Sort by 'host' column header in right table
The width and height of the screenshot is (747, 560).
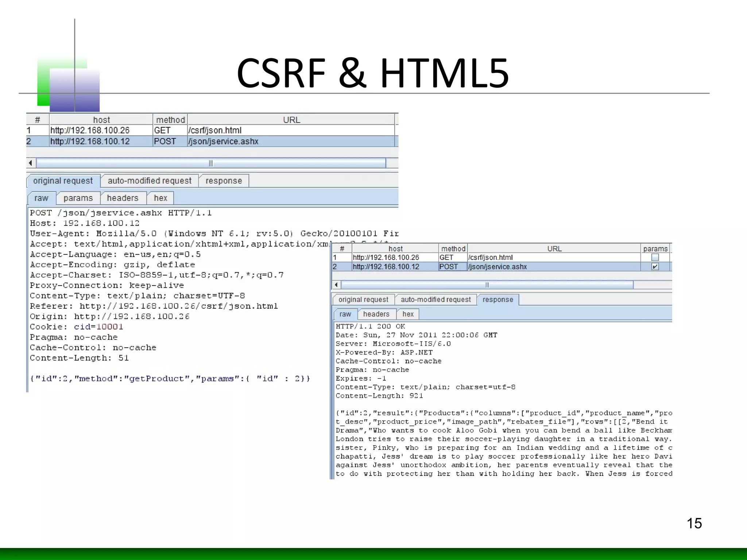click(x=395, y=249)
